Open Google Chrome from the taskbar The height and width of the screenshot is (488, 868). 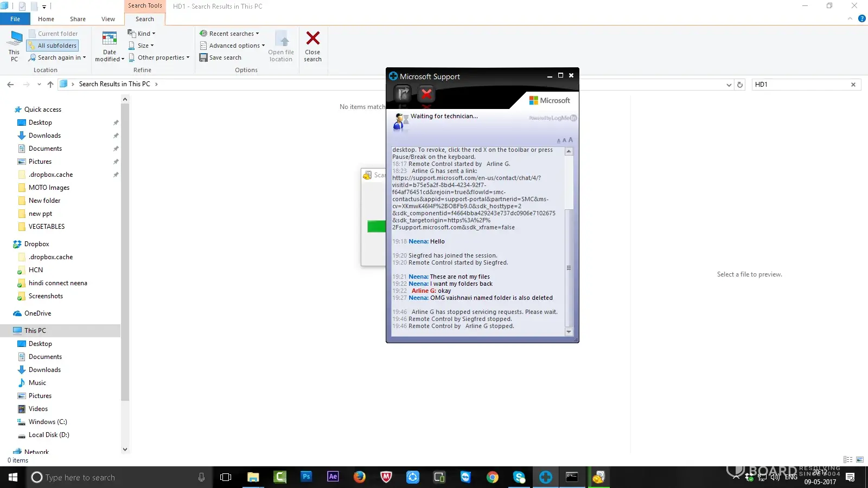pos(492,477)
